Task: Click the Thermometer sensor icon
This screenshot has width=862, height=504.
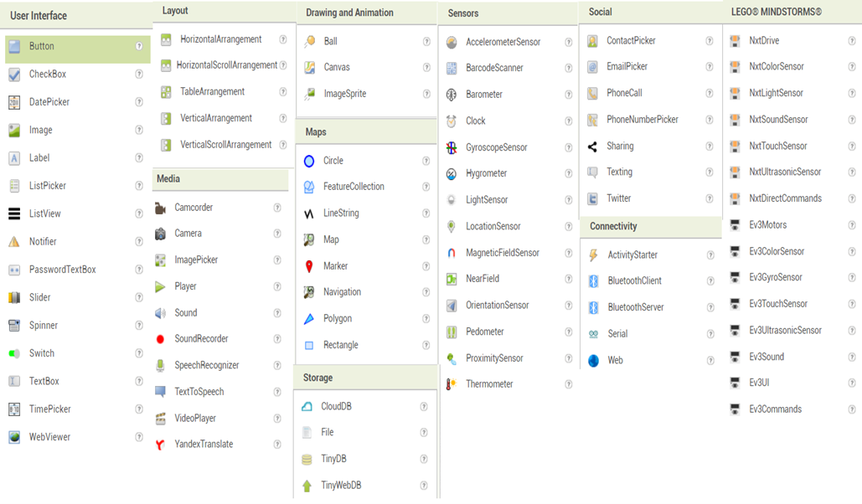Action: pos(452,384)
